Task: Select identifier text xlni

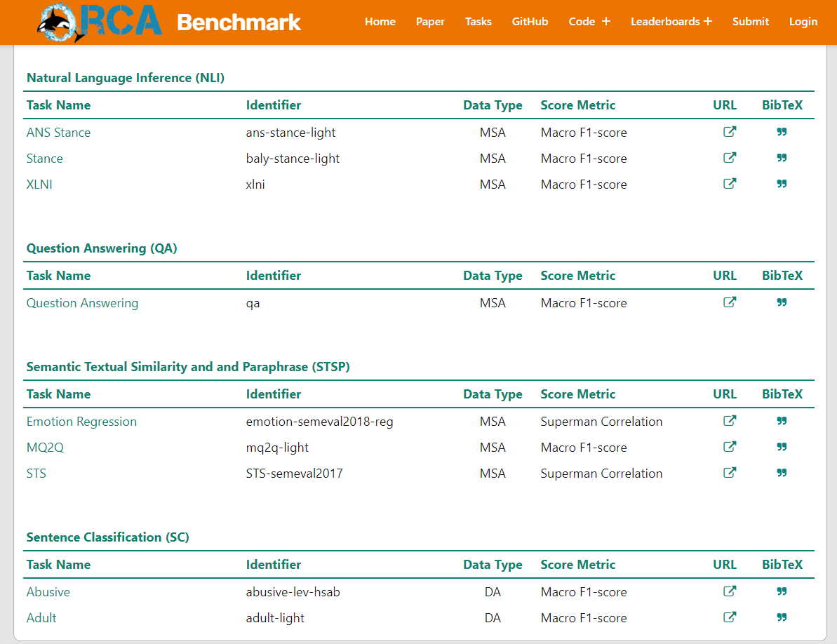Action: pos(255,184)
